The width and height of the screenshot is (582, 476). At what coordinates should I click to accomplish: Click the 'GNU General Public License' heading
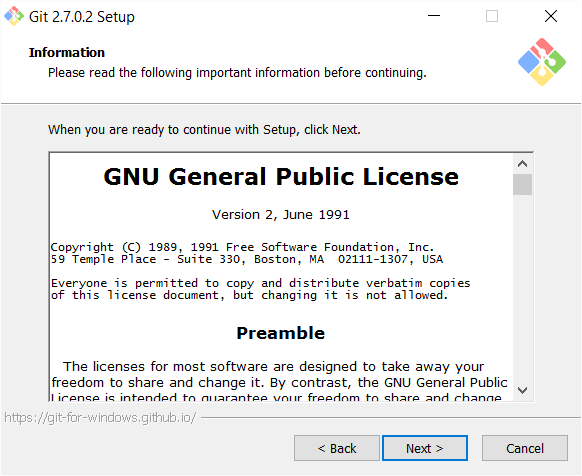tap(281, 176)
